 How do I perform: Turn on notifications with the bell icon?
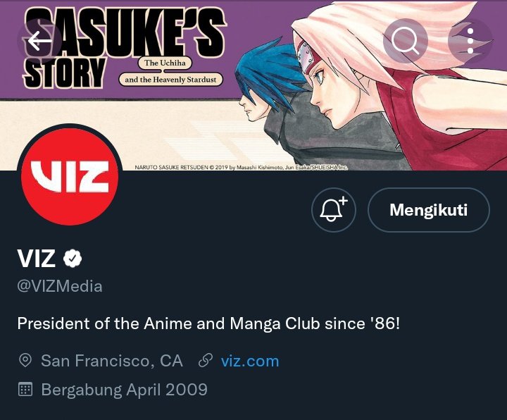point(333,210)
